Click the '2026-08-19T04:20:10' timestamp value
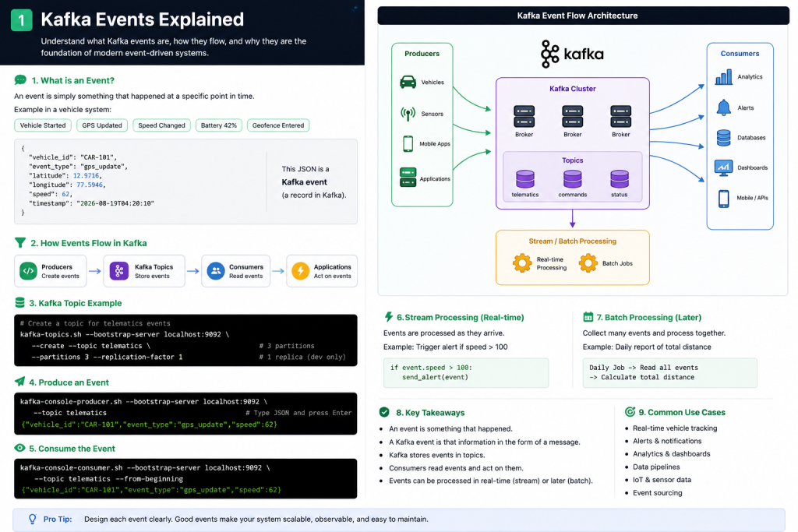 tap(115, 203)
